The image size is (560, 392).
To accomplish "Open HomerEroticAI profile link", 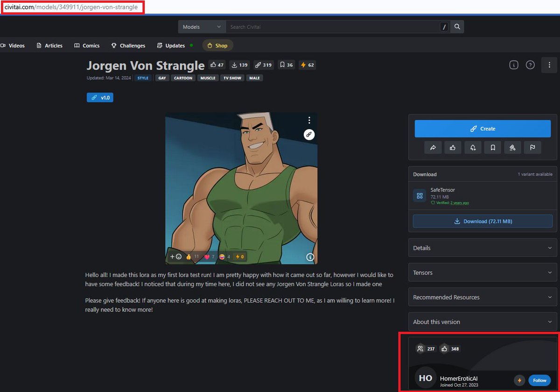I will pos(459,379).
